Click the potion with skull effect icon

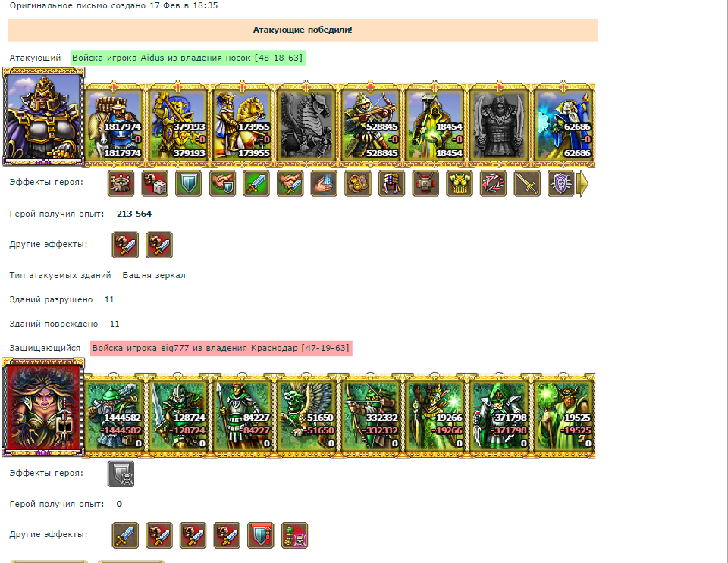click(x=294, y=536)
